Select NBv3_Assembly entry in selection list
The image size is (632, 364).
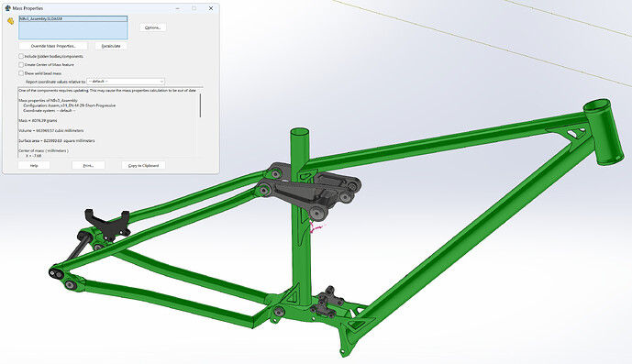tap(73, 19)
